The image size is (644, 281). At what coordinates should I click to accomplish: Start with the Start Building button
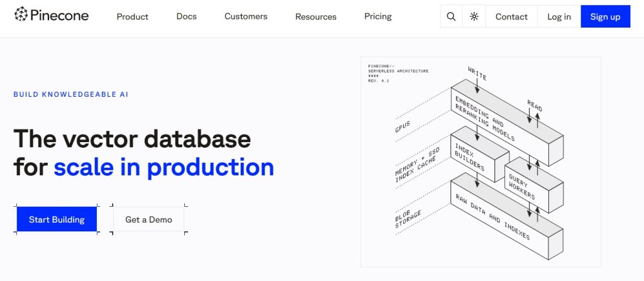57,219
